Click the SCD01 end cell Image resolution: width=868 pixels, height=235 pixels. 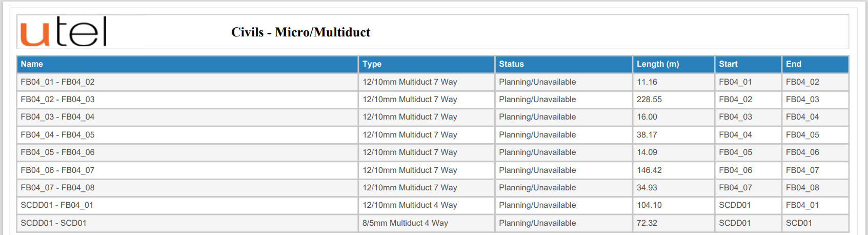pyautogui.click(x=815, y=223)
